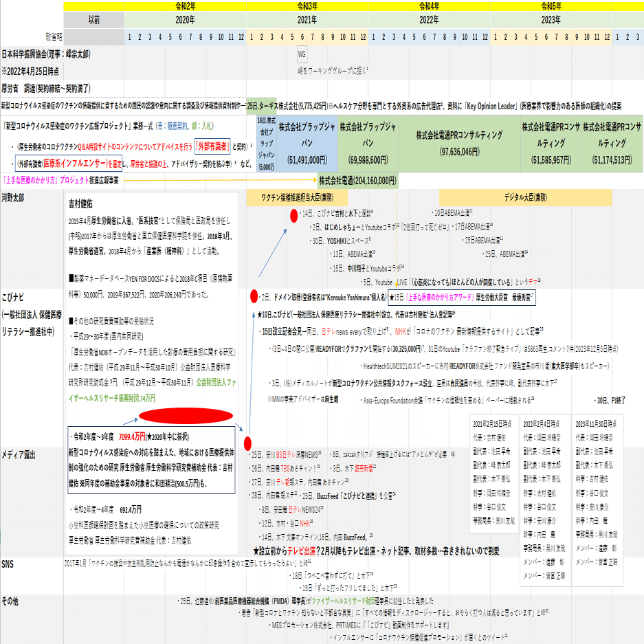Click the 2020年 year cell

186,20
